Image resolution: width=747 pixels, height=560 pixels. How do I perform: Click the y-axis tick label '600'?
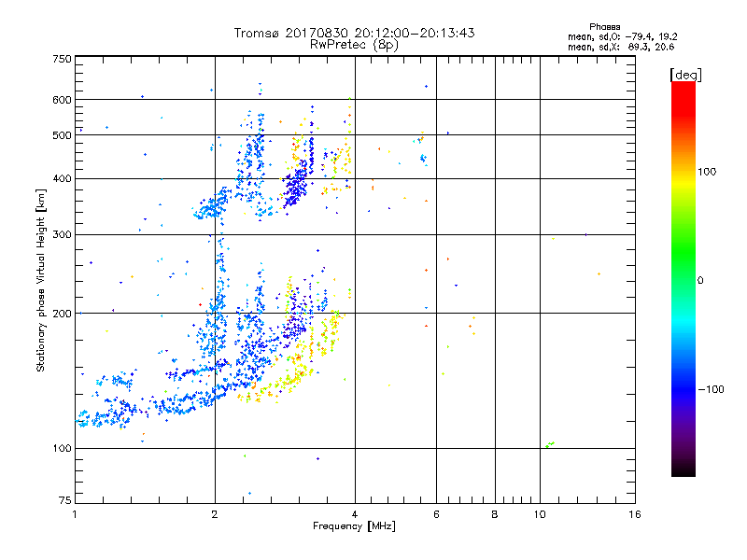point(63,100)
